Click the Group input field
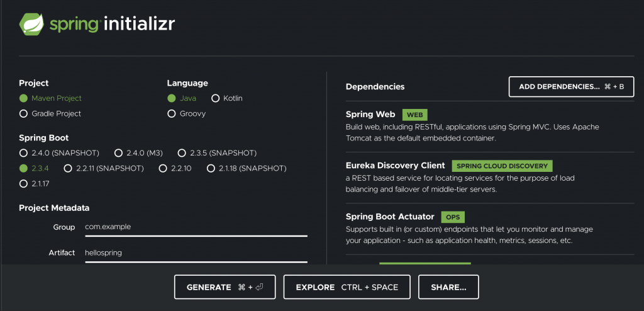This screenshot has width=644, height=311. pos(195,227)
